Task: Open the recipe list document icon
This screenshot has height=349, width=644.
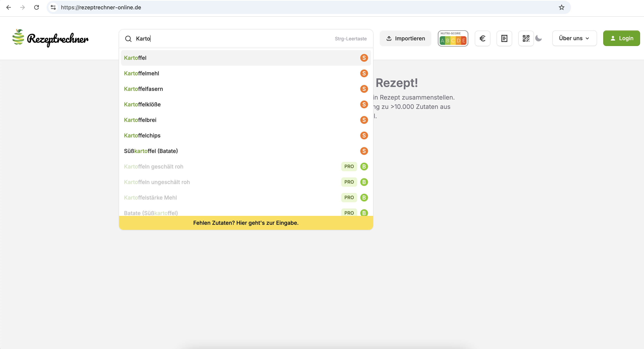Action: (x=504, y=38)
